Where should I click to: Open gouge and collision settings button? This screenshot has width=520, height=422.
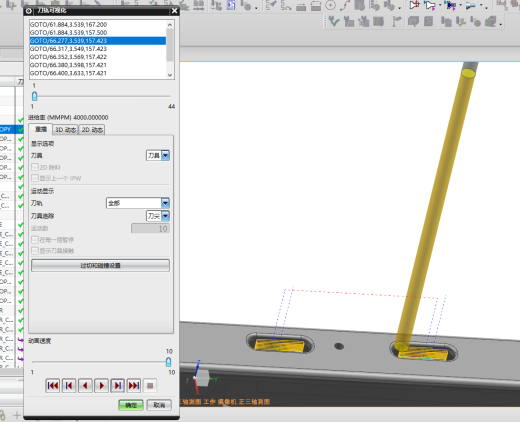[x=100, y=266]
